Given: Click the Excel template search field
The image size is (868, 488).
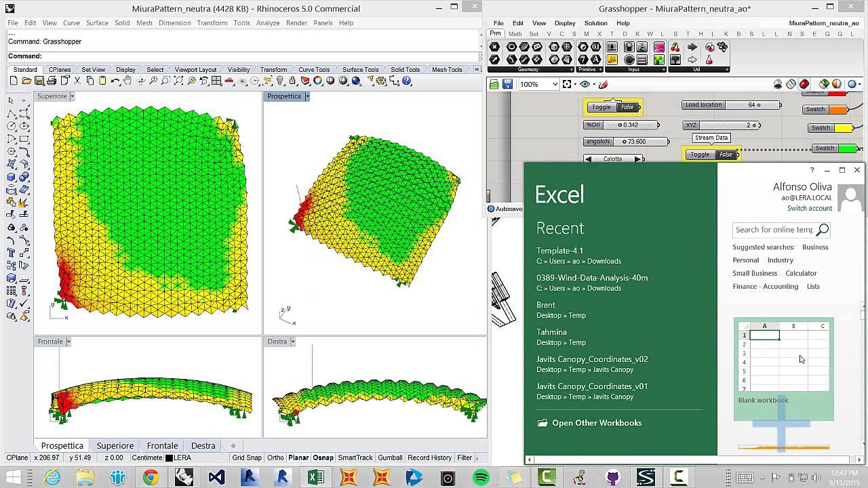Looking at the screenshot, I should pos(774,230).
